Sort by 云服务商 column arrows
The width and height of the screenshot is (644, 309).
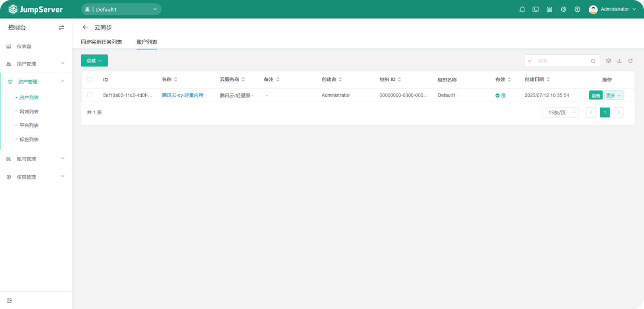pyautogui.click(x=243, y=79)
